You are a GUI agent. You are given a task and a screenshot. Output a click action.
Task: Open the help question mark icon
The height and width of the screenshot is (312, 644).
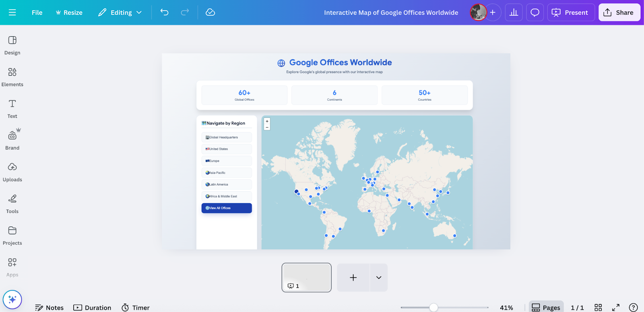(634, 308)
